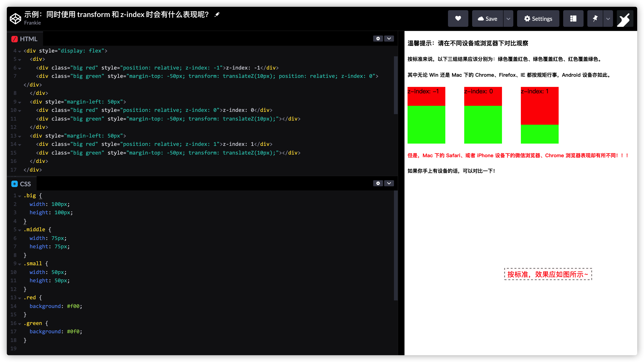Open the Save options dropdown arrow
The image size is (644, 362).
click(x=508, y=19)
